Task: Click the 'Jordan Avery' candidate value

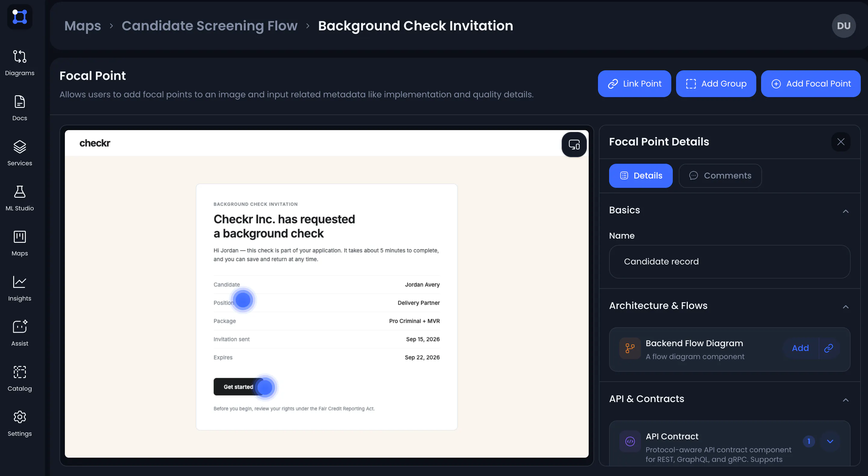Action: coord(422,285)
